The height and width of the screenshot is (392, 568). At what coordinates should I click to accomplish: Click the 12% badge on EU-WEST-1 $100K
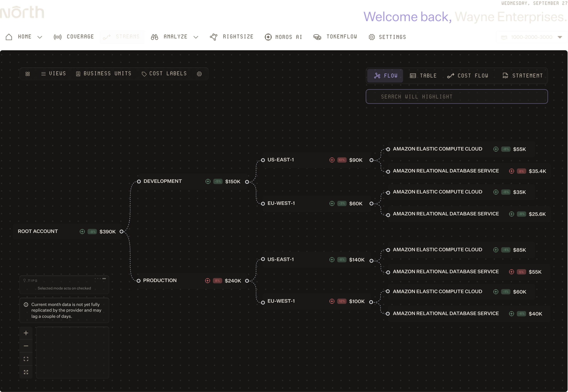[x=342, y=301]
